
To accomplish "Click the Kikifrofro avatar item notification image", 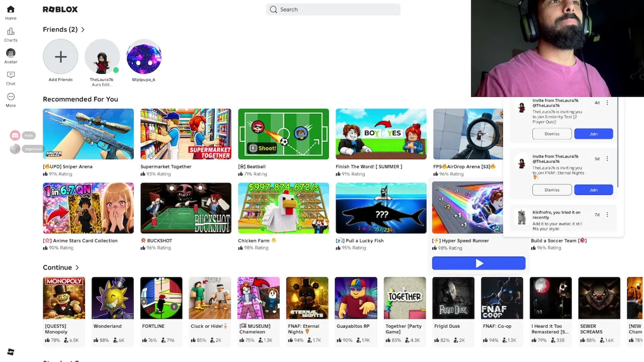I will coord(521,218).
